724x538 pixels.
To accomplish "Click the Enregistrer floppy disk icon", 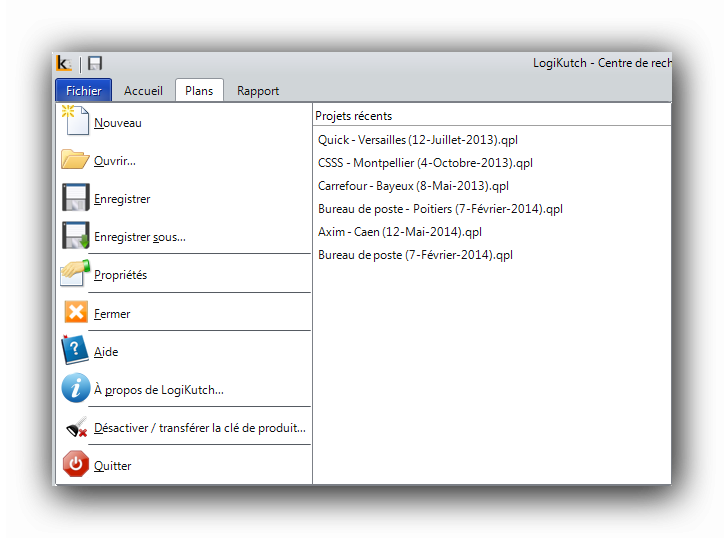I will (75, 197).
